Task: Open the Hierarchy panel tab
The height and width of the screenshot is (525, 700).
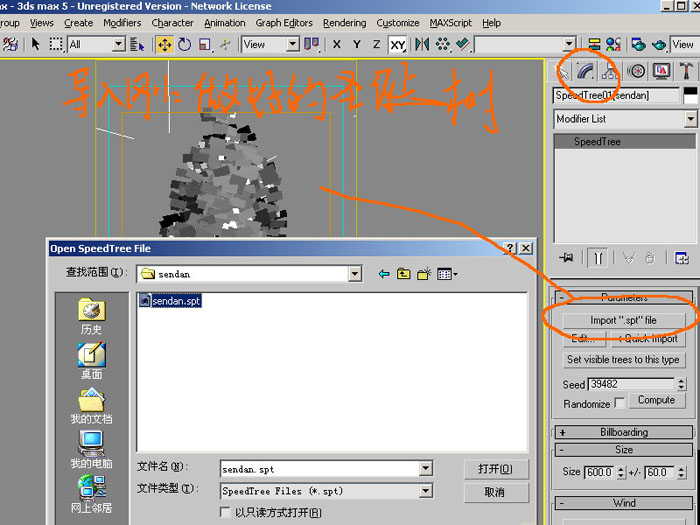Action: click(x=610, y=71)
